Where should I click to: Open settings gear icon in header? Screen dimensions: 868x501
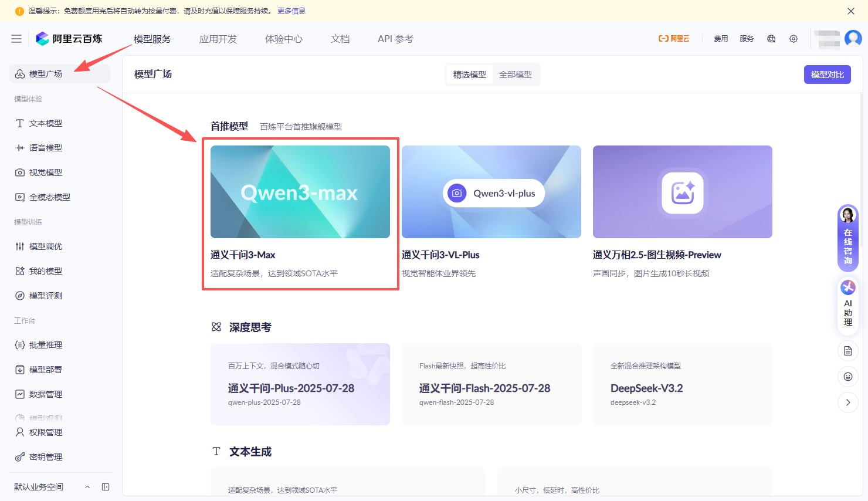(x=794, y=39)
